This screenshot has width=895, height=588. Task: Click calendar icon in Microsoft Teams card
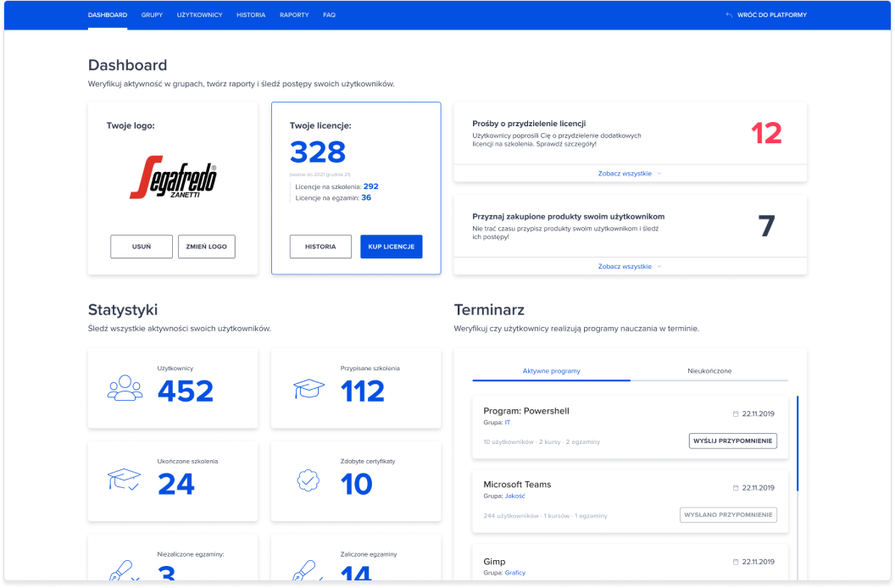pos(736,488)
